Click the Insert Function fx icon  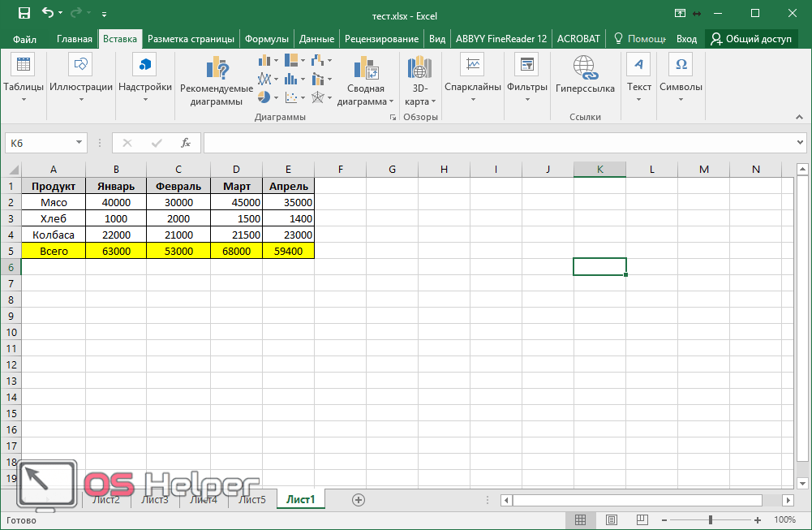185,143
